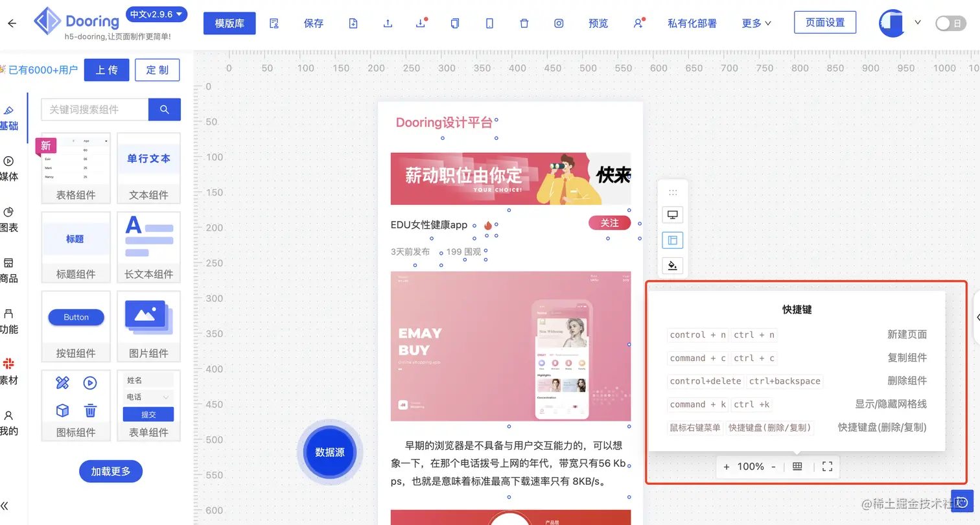980x525 pixels.
Task: Click the keyboard shortcuts icon beside zoom
Action: click(x=798, y=467)
